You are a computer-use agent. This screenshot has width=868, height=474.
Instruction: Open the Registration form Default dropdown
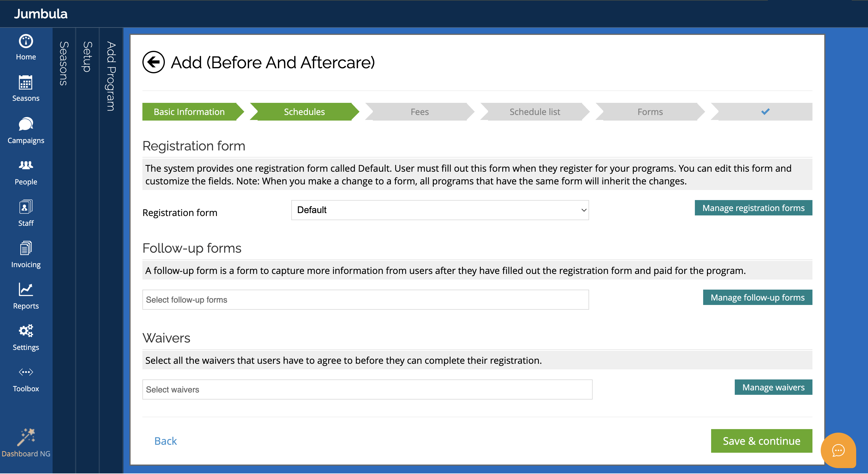(x=440, y=210)
